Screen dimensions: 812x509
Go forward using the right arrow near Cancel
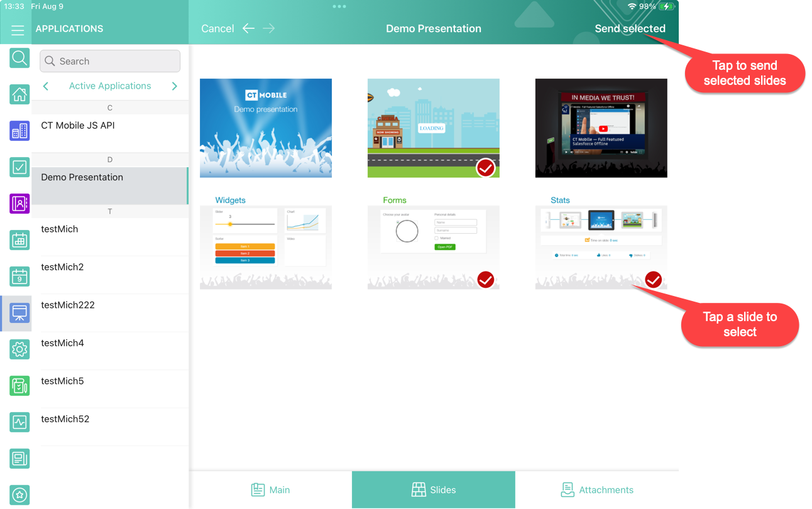268,28
